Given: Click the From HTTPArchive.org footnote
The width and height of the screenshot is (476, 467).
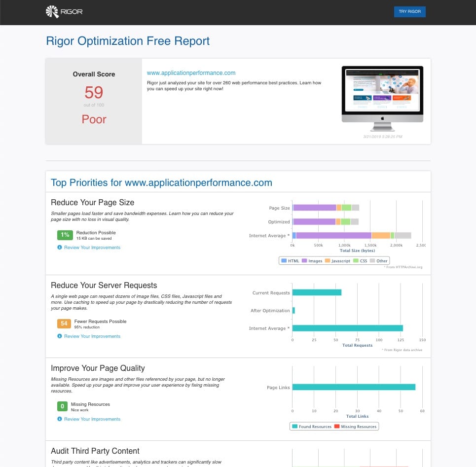Looking at the screenshot, I should pos(403,267).
